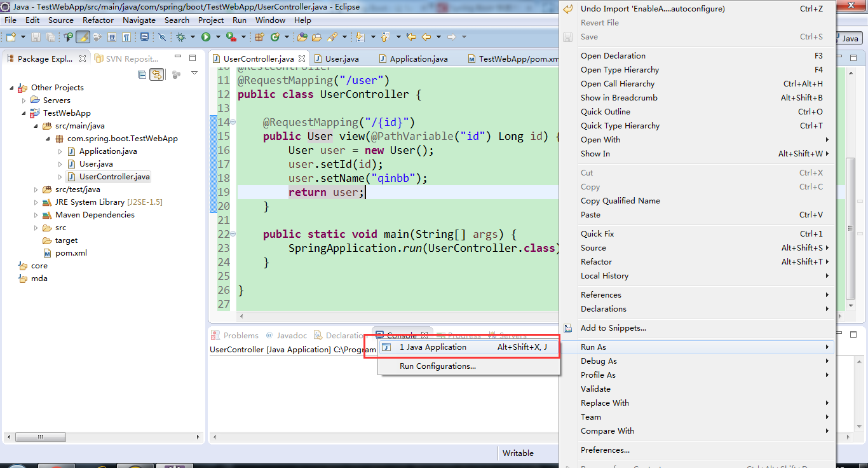Image resolution: width=868 pixels, height=468 pixels.
Task: Click the Previous Annotation up-arrow icon
Action: [x=385, y=38]
